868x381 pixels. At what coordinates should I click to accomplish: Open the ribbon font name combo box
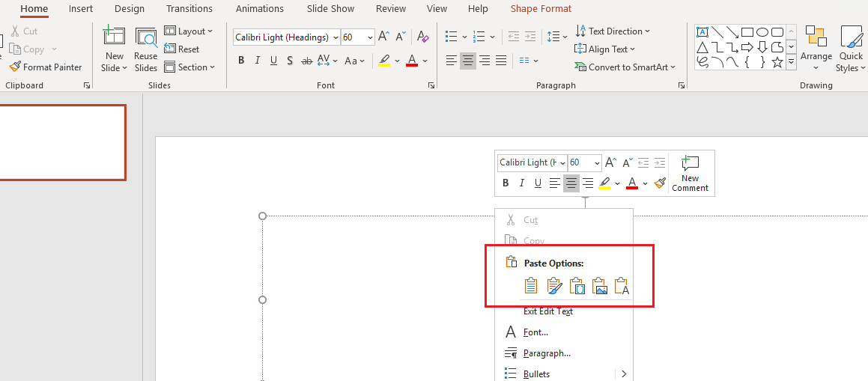click(x=287, y=37)
